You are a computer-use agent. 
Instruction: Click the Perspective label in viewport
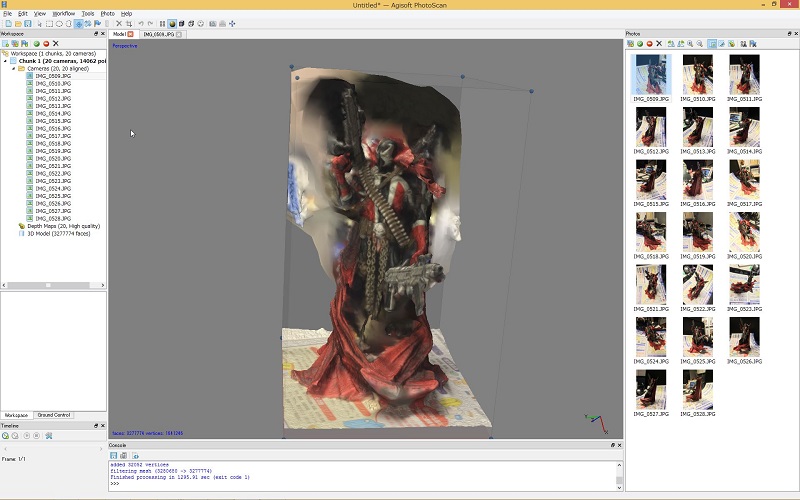point(124,46)
